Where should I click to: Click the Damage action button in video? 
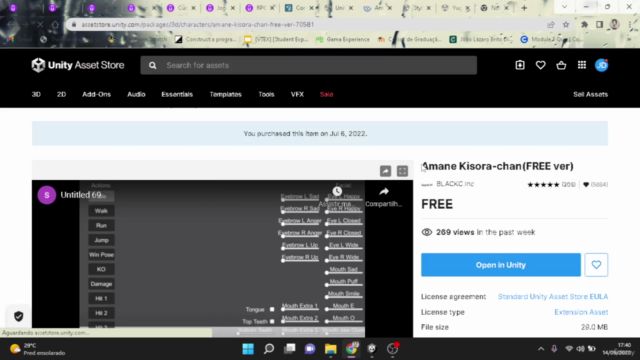pos(101,284)
